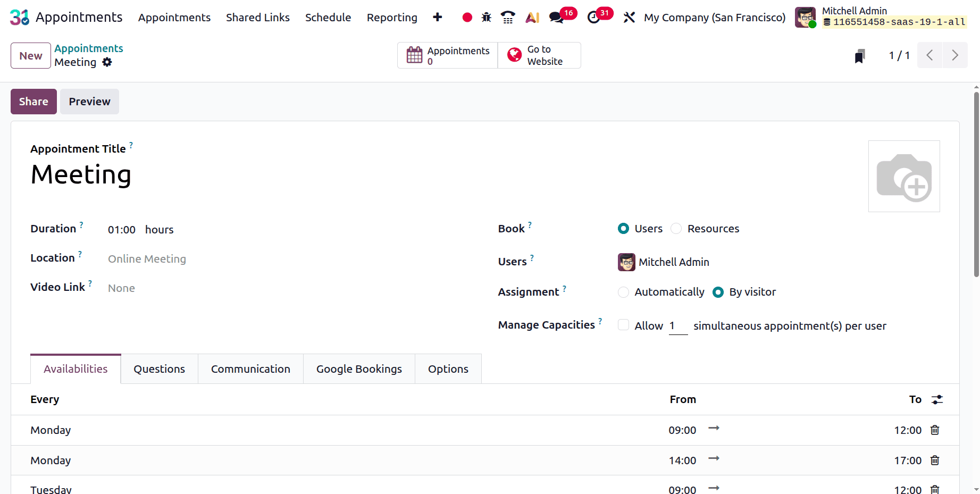Go to previous record arrow
980x494 pixels.
pyautogui.click(x=930, y=55)
